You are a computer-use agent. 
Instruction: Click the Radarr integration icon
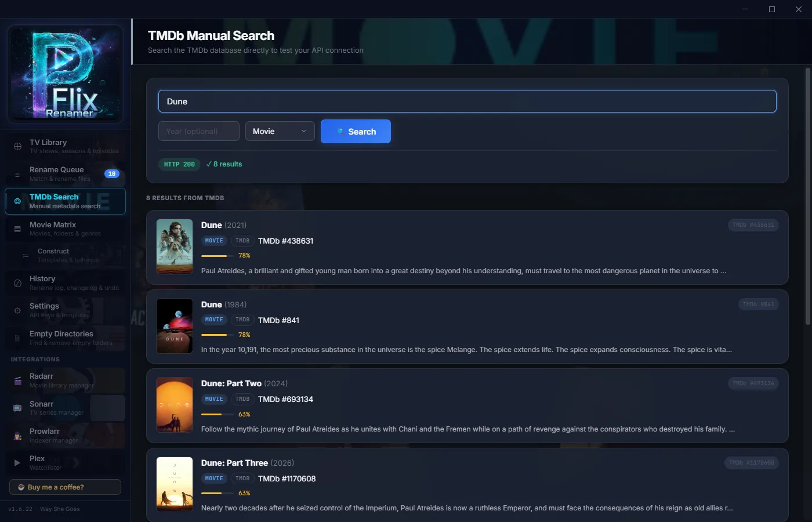tap(17, 380)
